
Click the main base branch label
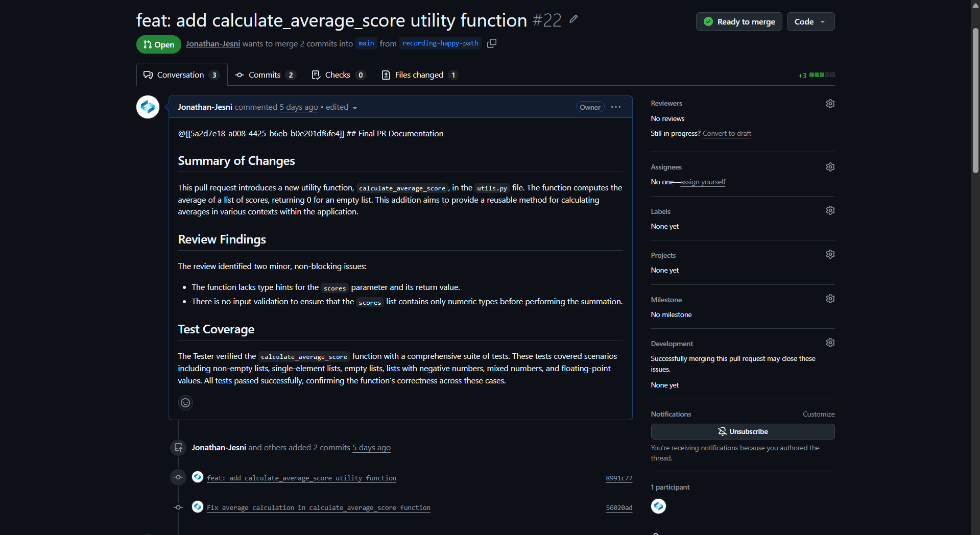366,43
